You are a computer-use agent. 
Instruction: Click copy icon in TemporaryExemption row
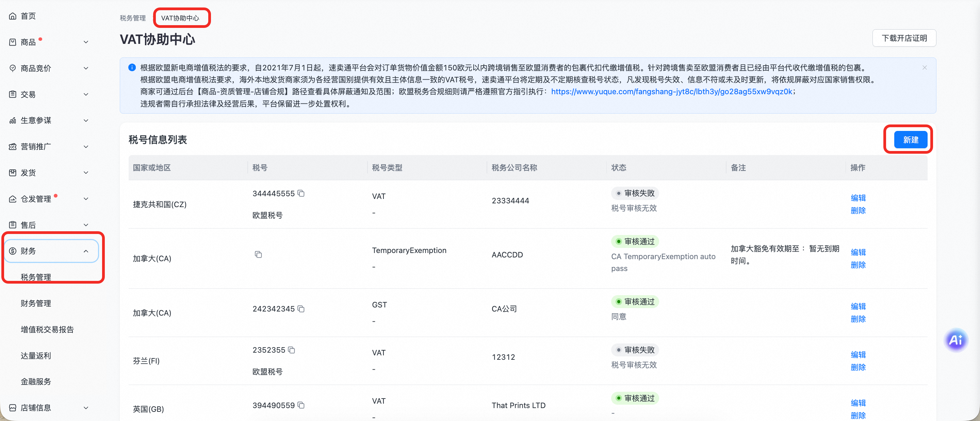[x=258, y=254]
